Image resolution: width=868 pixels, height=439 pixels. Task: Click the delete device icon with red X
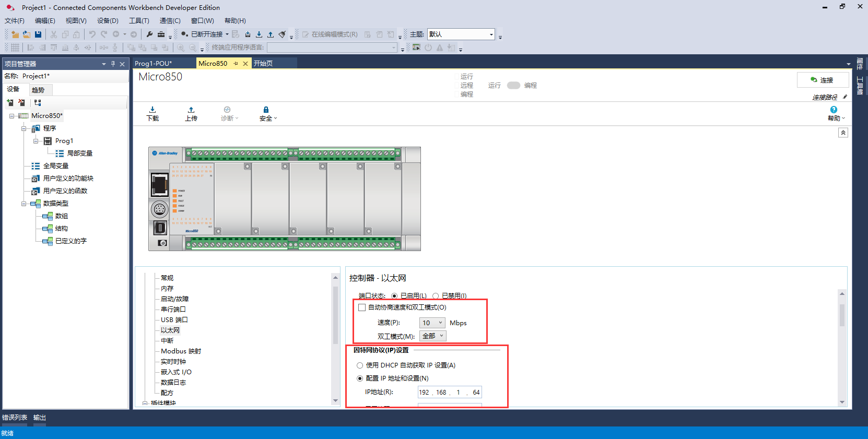[21, 103]
